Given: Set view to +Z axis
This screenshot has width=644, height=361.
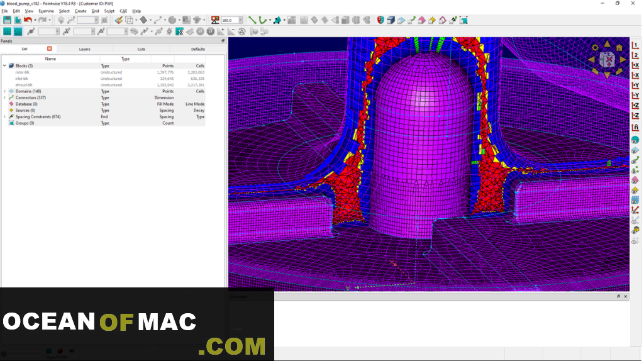Looking at the screenshot, I should tap(635, 106).
